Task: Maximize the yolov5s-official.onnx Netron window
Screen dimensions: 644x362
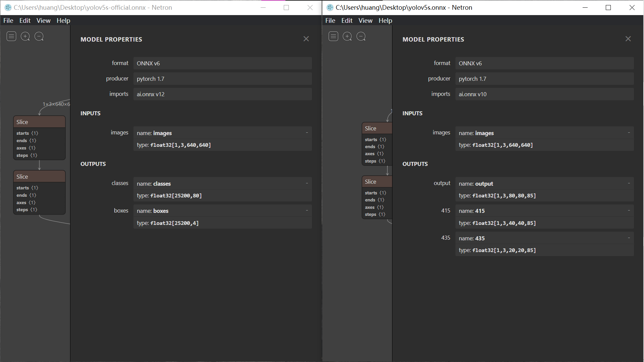Action: click(286, 7)
